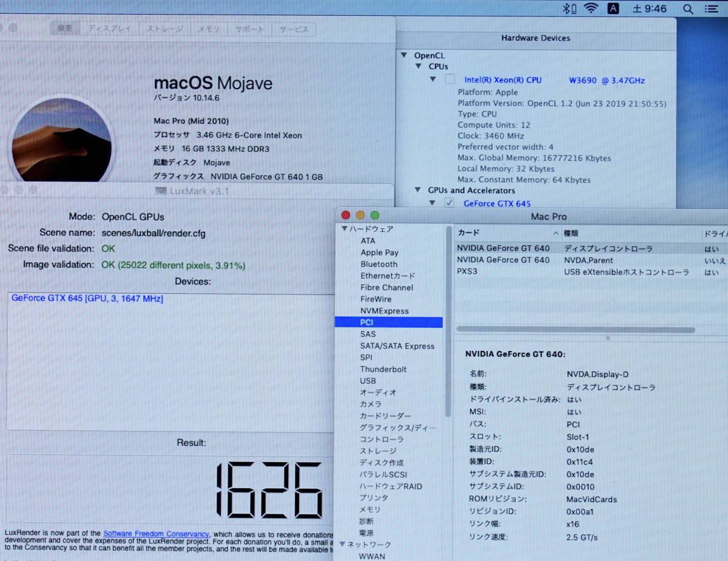Open the input source menu showing 'A'
The image size is (728, 561).
pos(613,8)
